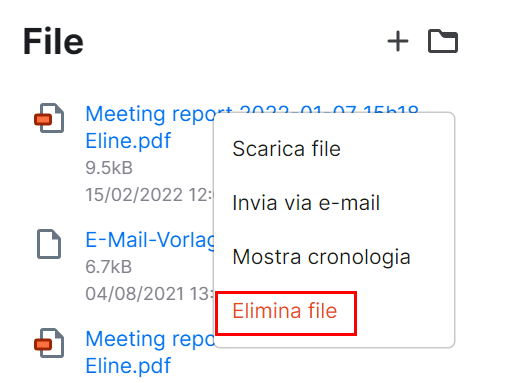Click the PDF icon of the 2022-01-07 Meeting report
Image resolution: width=512 pixels, height=383 pixels.
[49, 118]
